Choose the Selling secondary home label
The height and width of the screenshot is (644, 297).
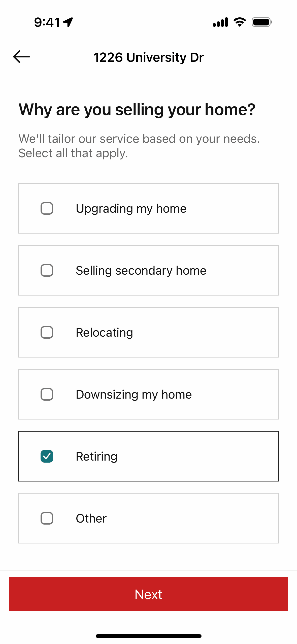click(141, 271)
